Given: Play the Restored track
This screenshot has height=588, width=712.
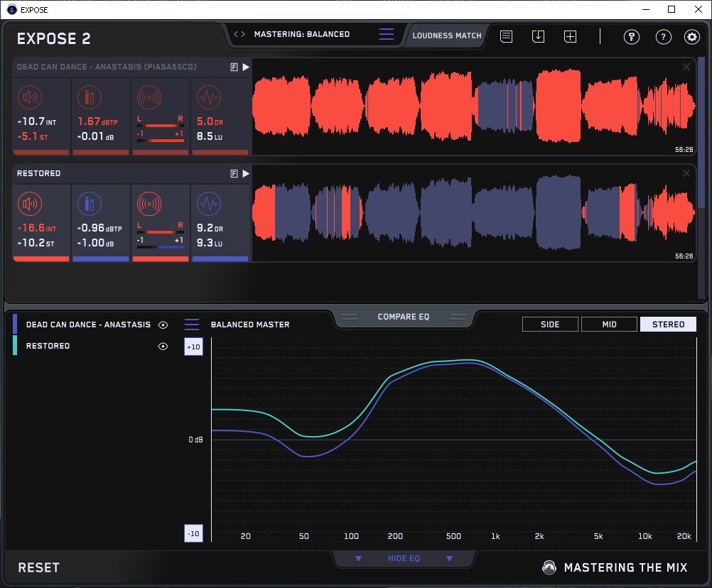Looking at the screenshot, I should click(246, 173).
